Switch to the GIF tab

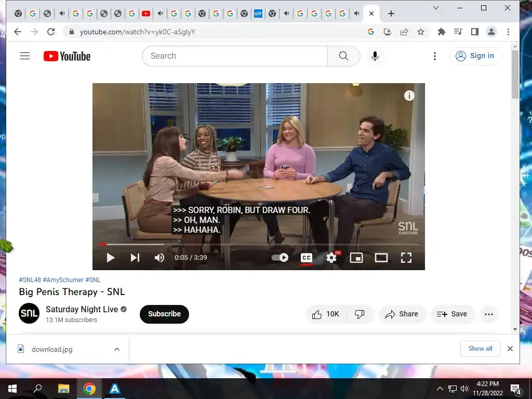point(258,14)
